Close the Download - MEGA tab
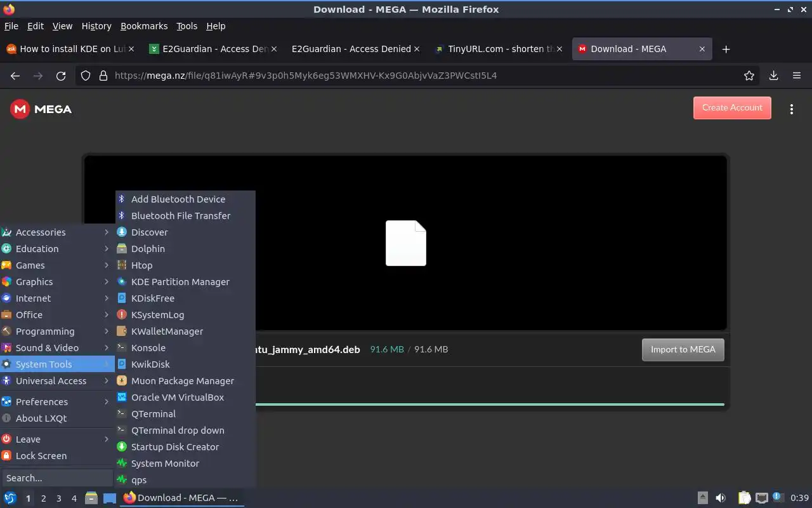The height and width of the screenshot is (508, 812). click(702, 49)
